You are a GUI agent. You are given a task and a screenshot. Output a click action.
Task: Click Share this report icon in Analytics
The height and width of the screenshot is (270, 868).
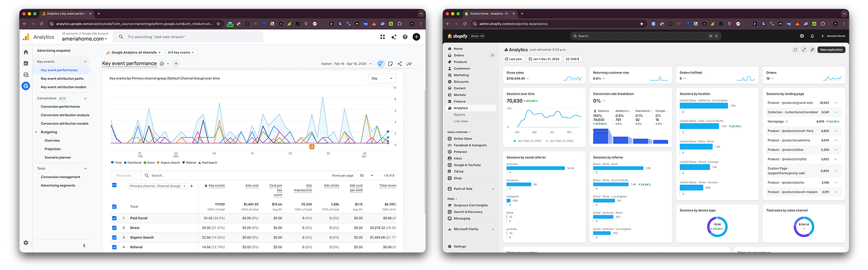(400, 64)
